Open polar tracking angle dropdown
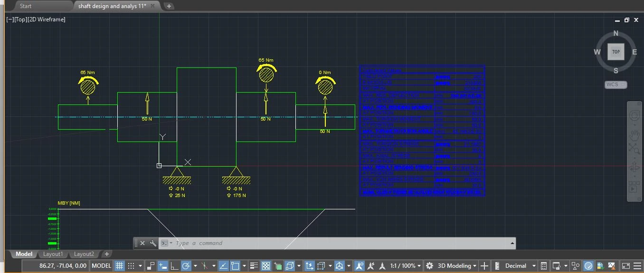The width and height of the screenshot is (644, 273). point(195,266)
